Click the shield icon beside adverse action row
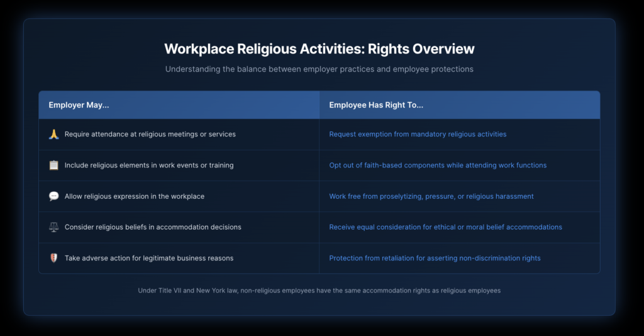 pos(54,258)
